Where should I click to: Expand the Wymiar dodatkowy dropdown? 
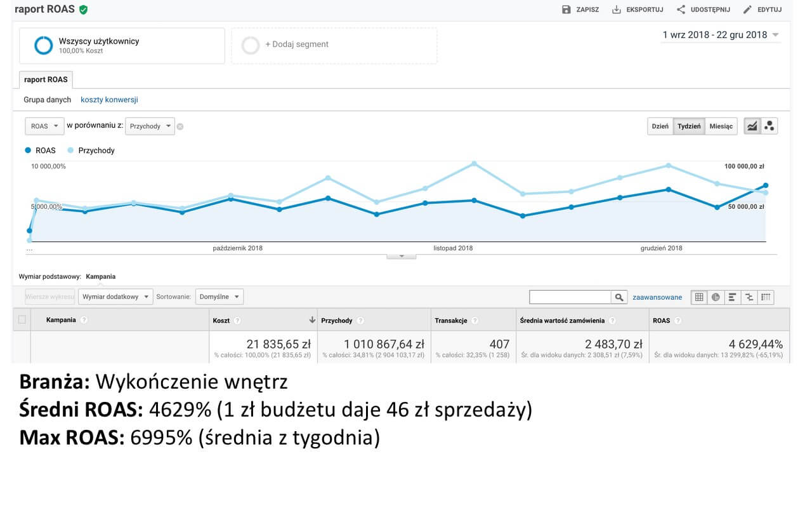click(x=115, y=297)
